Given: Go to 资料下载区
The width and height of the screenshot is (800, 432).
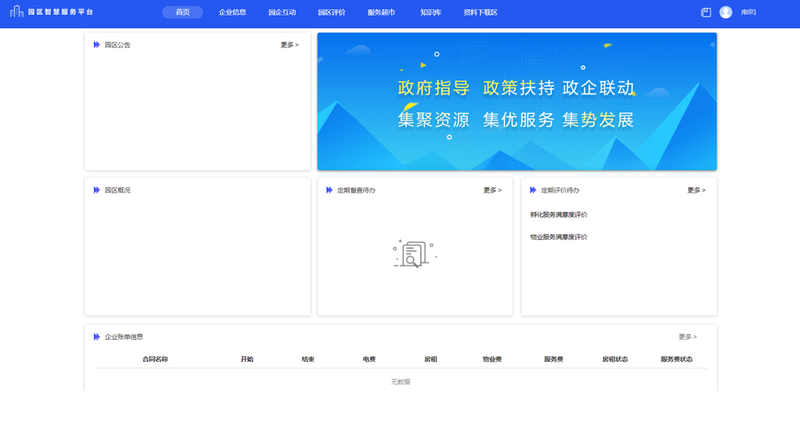Looking at the screenshot, I should (x=480, y=12).
